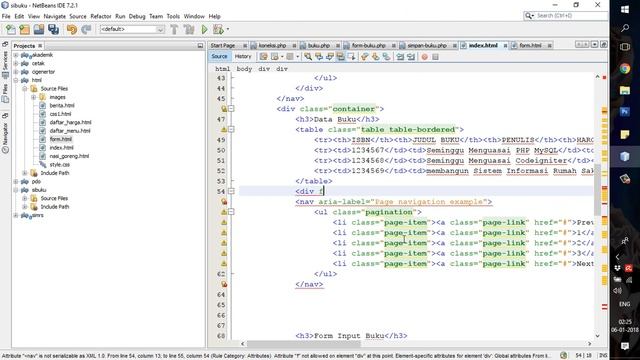Click the New File toolbar icon
The height and width of the screenshot is (360, 640).
click(x=11, y=29)
